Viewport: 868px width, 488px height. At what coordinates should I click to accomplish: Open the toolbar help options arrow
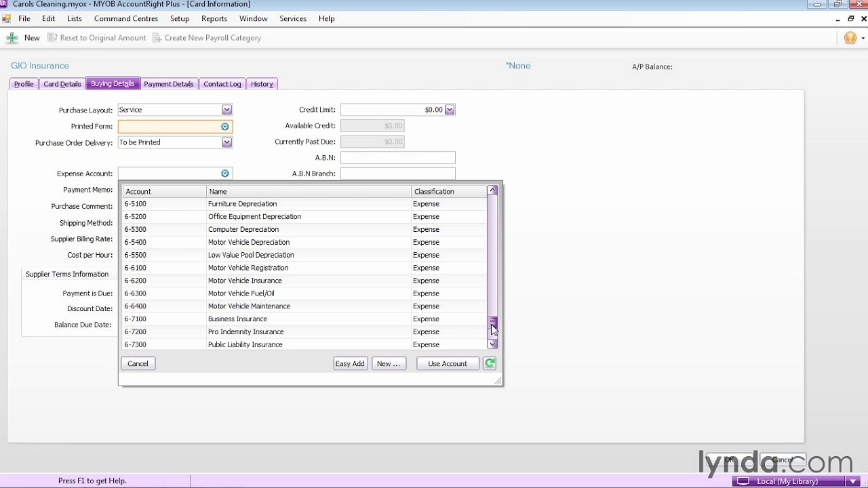pos(863,38)
